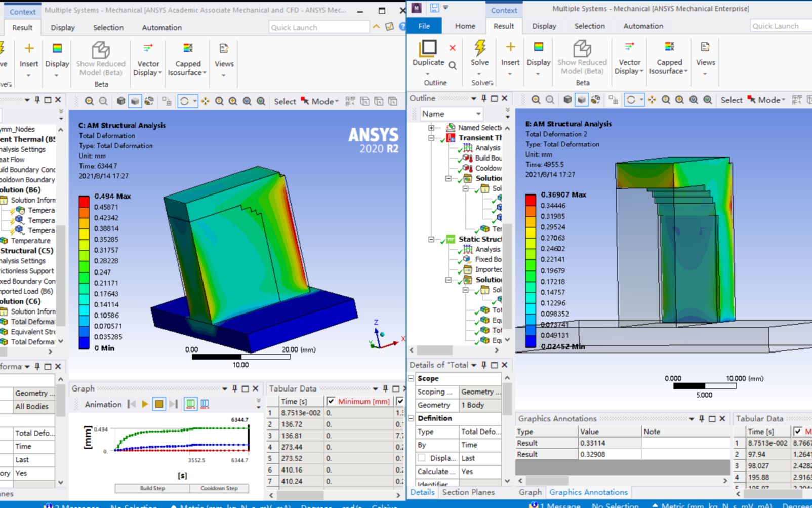Click red 0.494 Max legend color band
The height and width of the screenshot is (508, 812).
[84, 202]
